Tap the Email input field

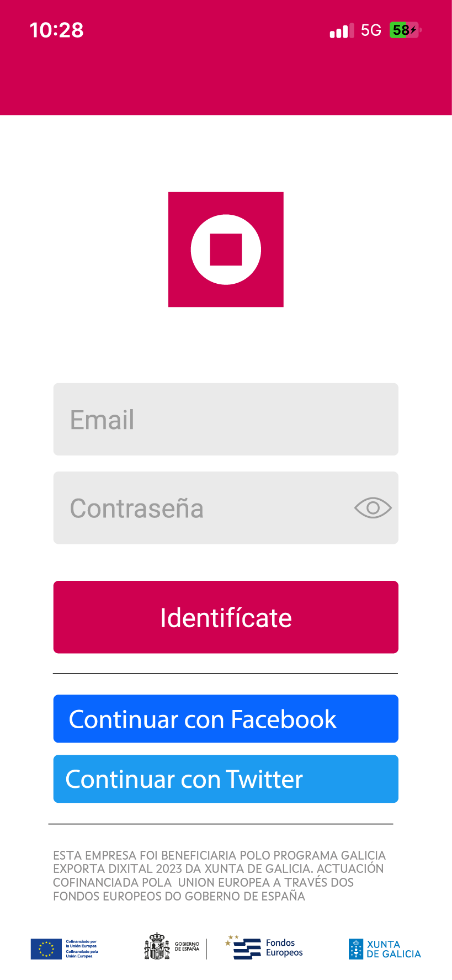(226, 420)
